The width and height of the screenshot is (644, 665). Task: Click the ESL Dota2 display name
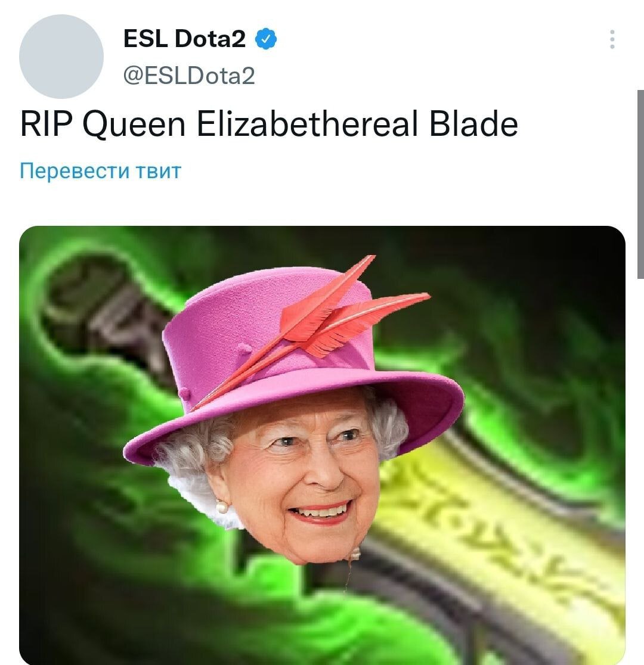(184, 39)
